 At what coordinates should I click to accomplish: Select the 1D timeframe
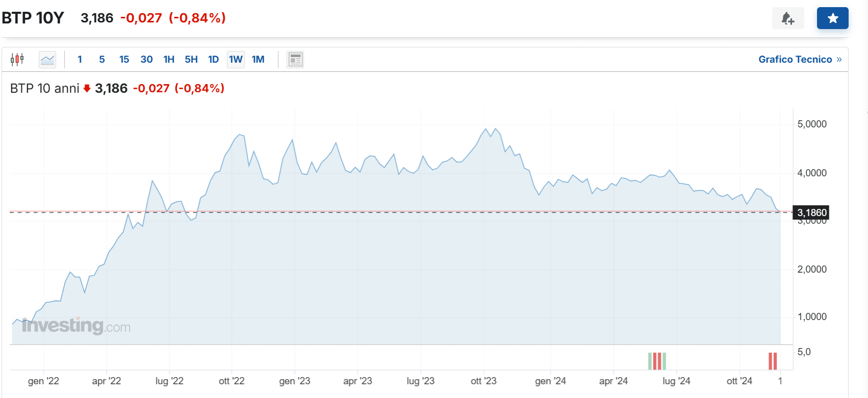click(213, 60)
